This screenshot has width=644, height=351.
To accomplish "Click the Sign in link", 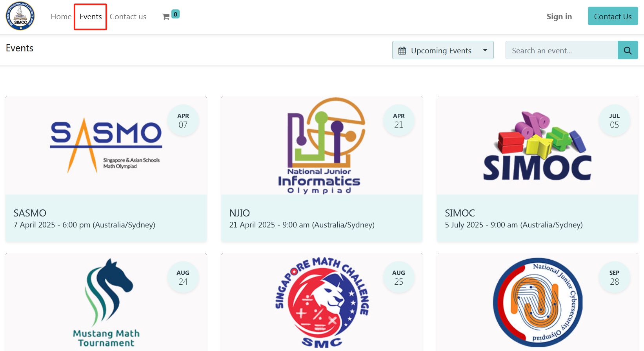I will 559,16.
